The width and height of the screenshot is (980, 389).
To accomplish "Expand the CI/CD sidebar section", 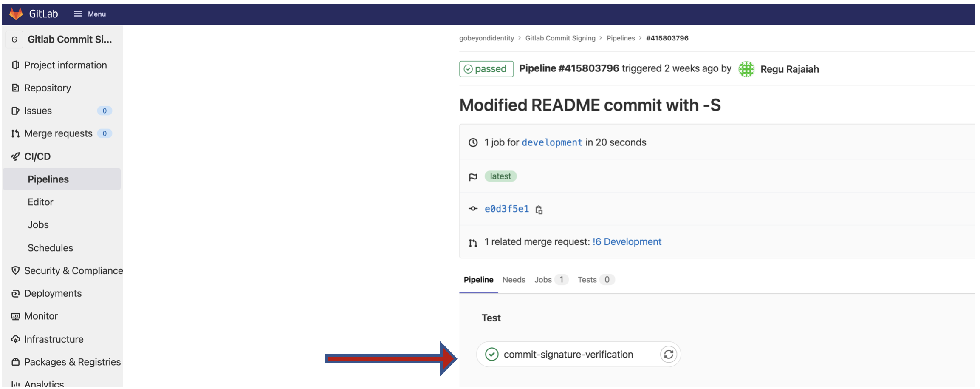I will [x=37, y=156].
